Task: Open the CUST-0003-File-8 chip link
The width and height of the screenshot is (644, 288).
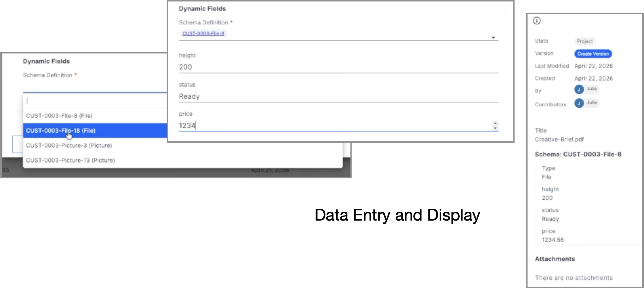Action: point(203,34)
